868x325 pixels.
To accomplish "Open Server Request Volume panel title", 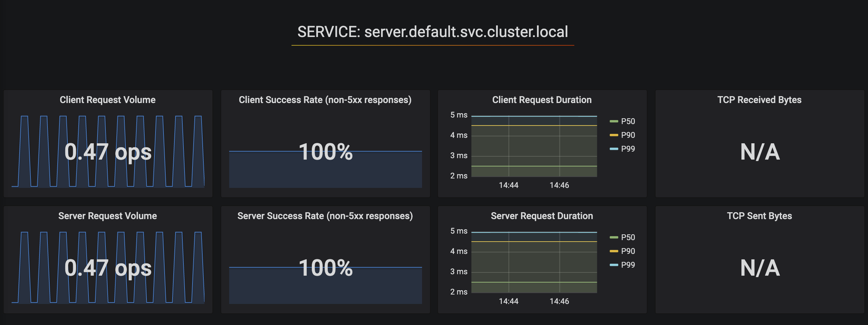I will [108, 216].
